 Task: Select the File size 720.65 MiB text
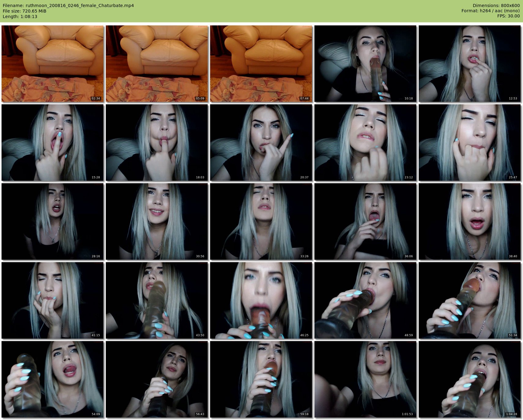coord(24,11)
